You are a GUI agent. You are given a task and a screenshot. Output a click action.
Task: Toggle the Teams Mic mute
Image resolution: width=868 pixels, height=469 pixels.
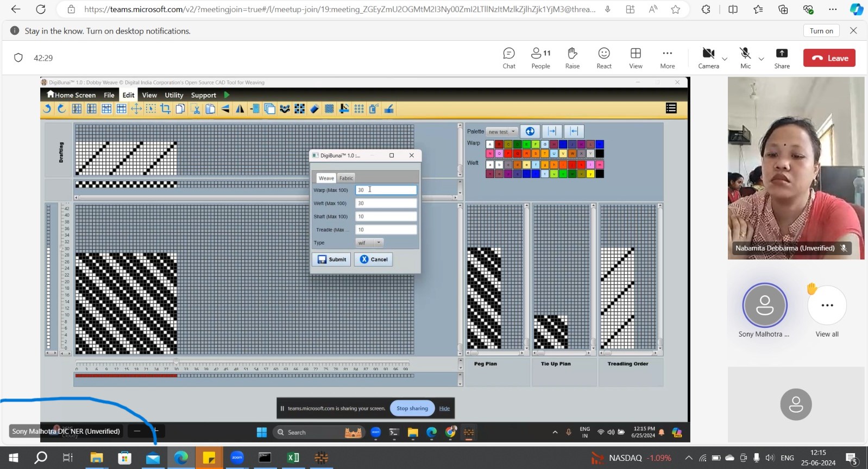[745, 58]
